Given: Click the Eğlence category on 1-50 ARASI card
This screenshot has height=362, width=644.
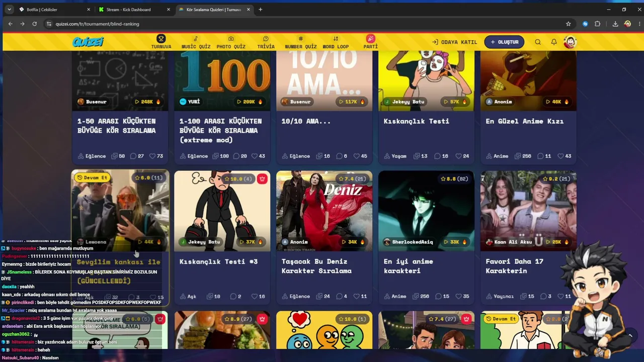Looking at the screenshot, I should [92, 156].
